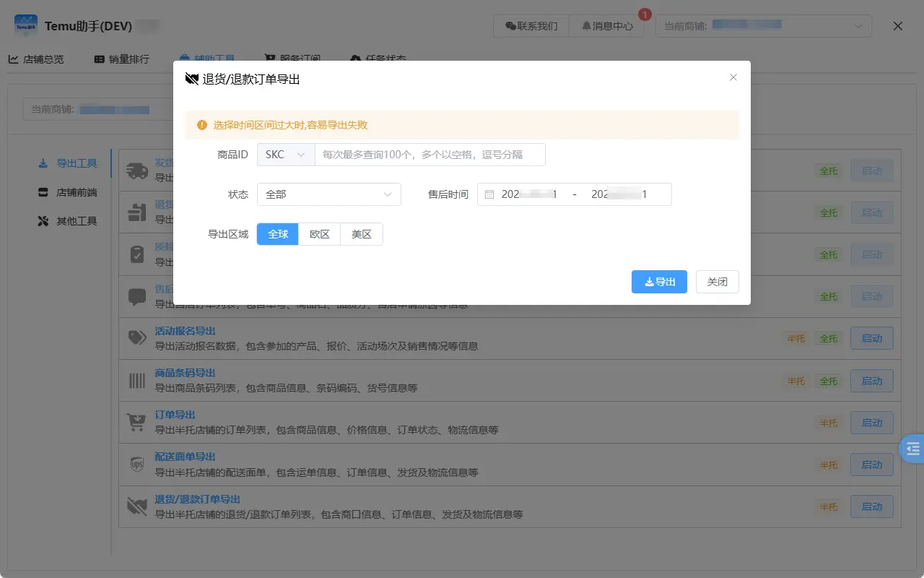Screen dimensions: 924x578
Task: Open 消息中心 message center
Action: tap(606, 26)
